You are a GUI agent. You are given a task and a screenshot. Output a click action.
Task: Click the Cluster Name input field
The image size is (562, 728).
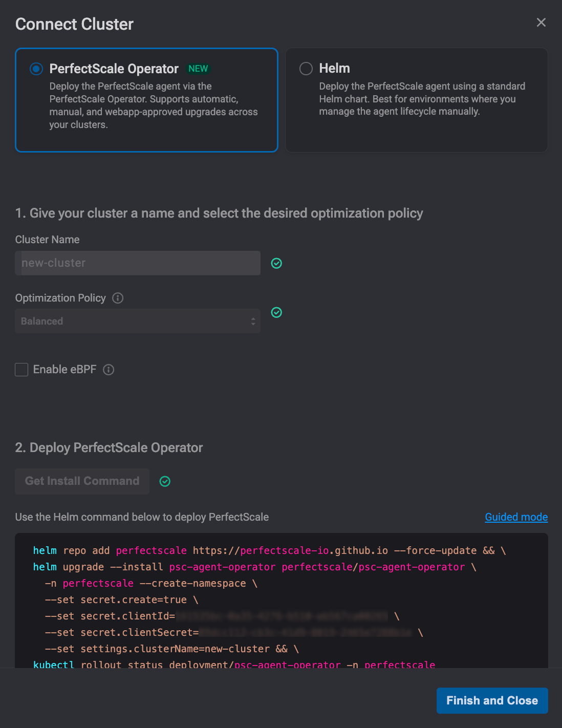point(138,263)
